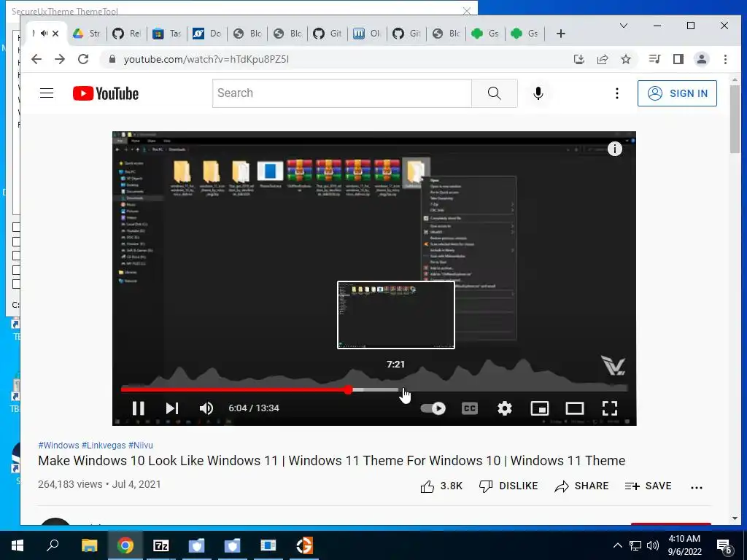Switch to the 'Do' tab
This screenshot has width=747, height=560.
pos(206,34)
